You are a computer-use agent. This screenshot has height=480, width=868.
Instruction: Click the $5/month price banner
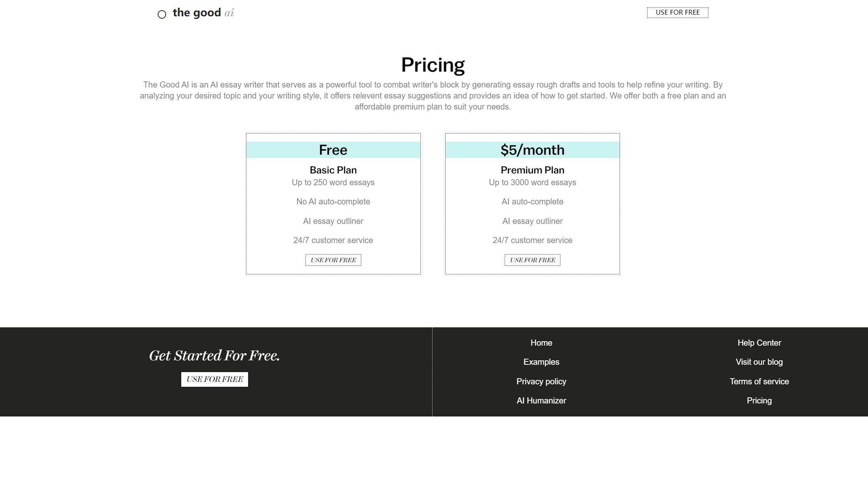pos(532,150)
